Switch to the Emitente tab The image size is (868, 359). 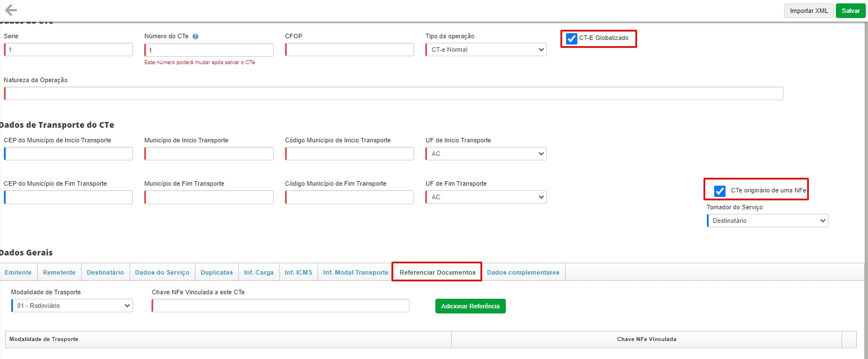(x=19, y=272)
